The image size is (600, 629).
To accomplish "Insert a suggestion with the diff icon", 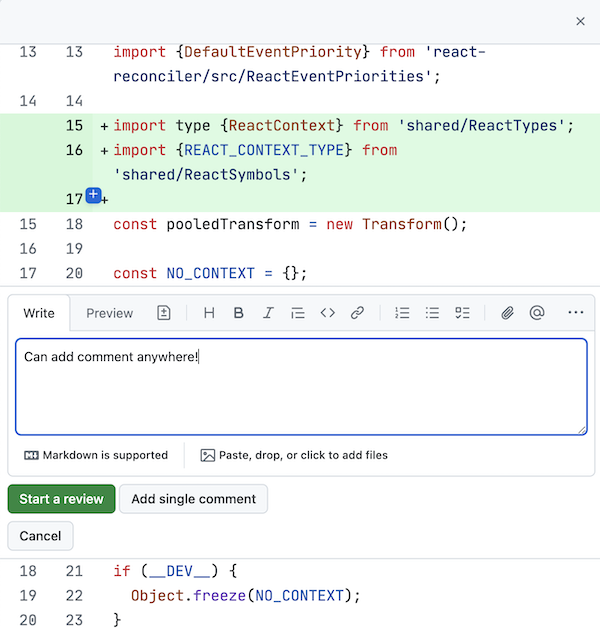I will (165, 313).
